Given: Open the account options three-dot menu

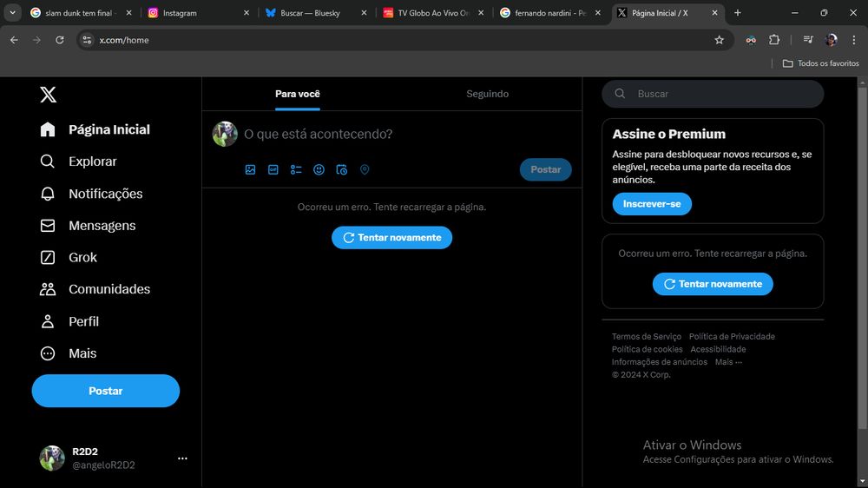Looking at the screenshot, I should coord(182,458).
